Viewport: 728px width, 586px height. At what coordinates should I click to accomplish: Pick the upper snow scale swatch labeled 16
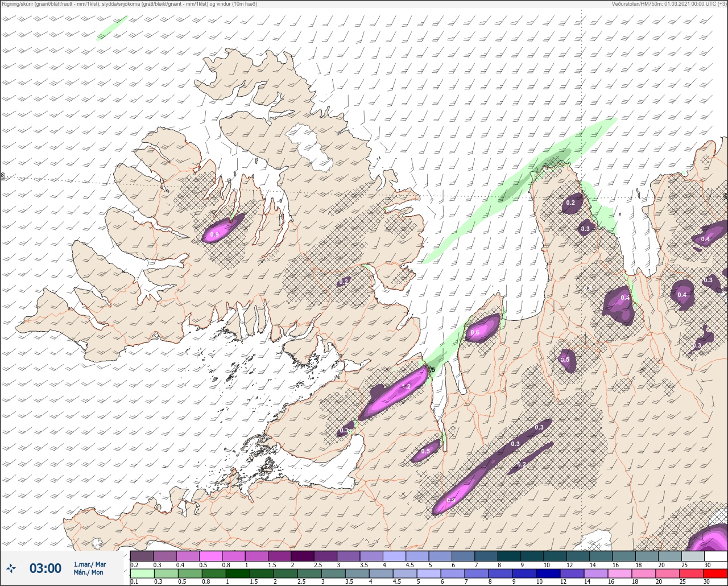[x=624, y=556]
